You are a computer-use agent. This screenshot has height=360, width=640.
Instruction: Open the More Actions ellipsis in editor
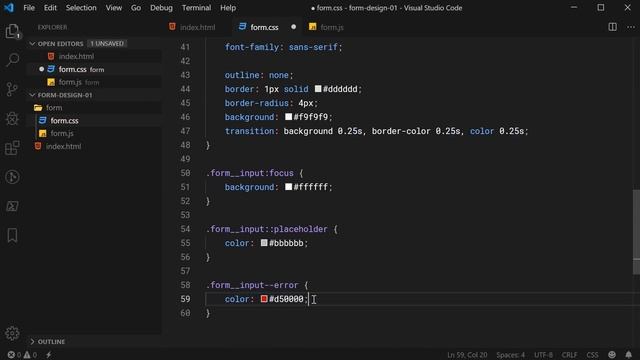(631, 27)
